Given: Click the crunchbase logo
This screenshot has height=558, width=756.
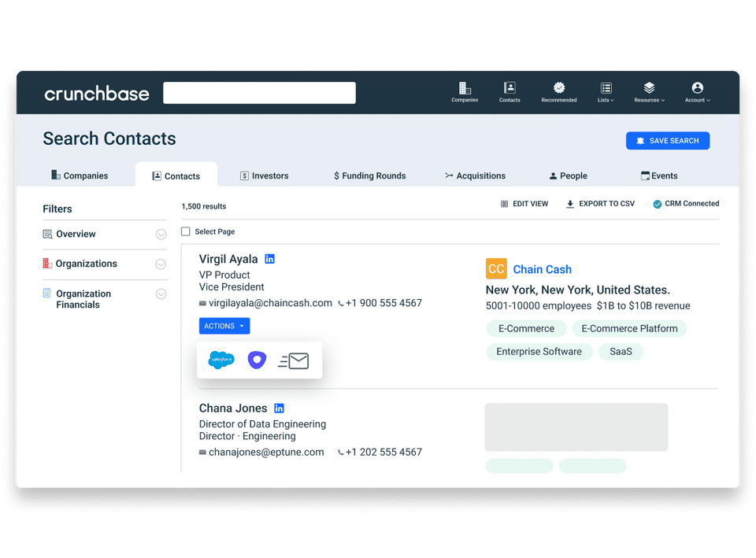Looking at the screenshot, I should click(x=96, y=94).
